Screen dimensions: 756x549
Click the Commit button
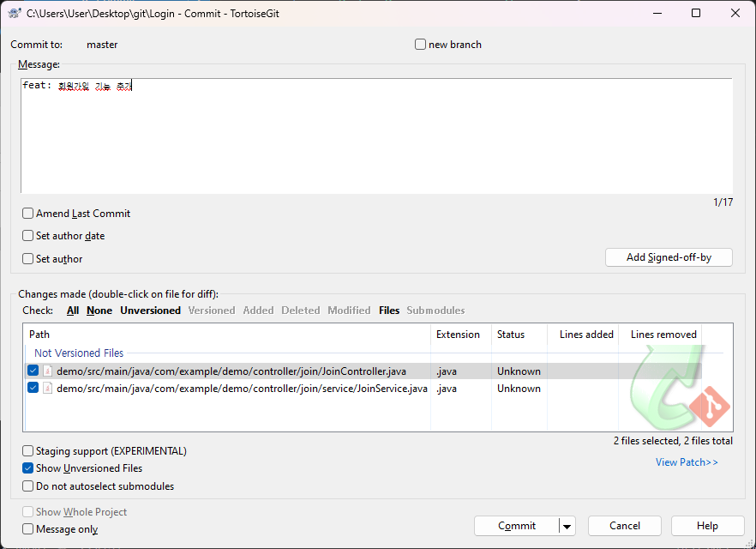click(517, 526)
